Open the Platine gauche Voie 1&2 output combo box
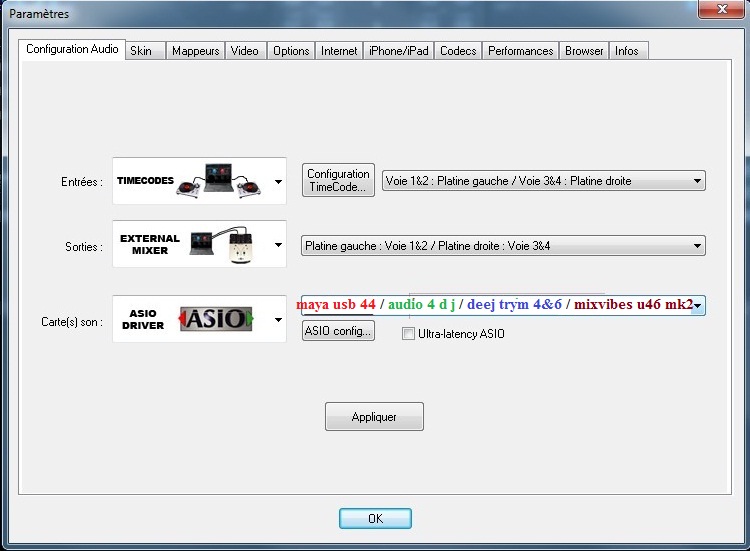The height and width of the screenshot is (551, 750). [503, 246]
